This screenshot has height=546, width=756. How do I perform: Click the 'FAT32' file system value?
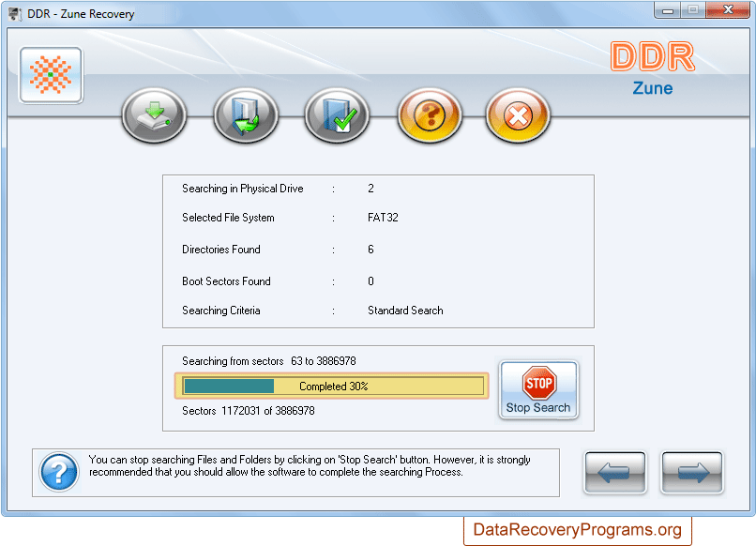click(x=383, y=218)
